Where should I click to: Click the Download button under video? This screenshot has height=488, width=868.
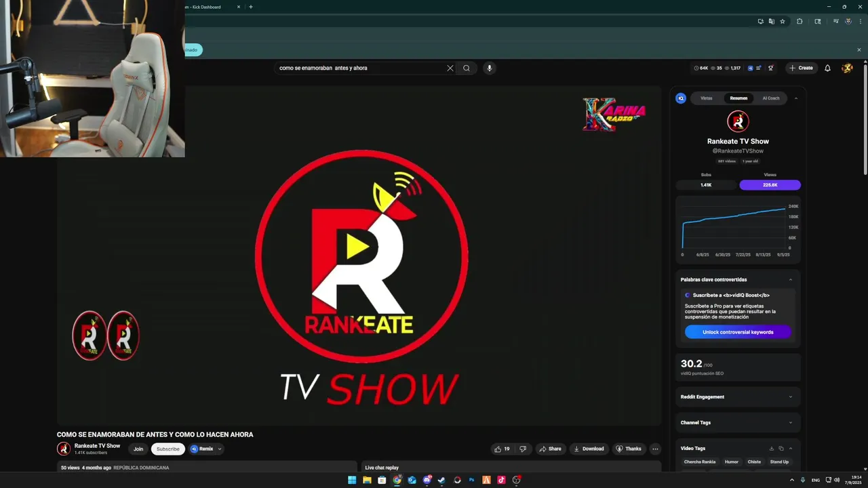click(589, 449)
